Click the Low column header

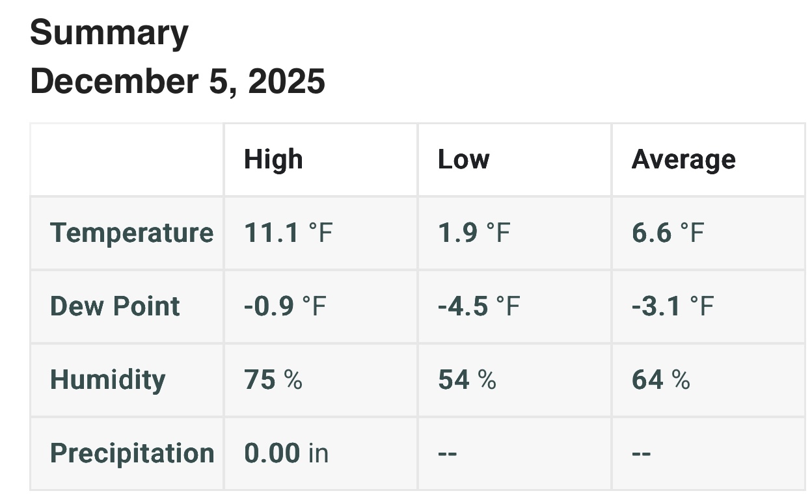tap(463, 160)
